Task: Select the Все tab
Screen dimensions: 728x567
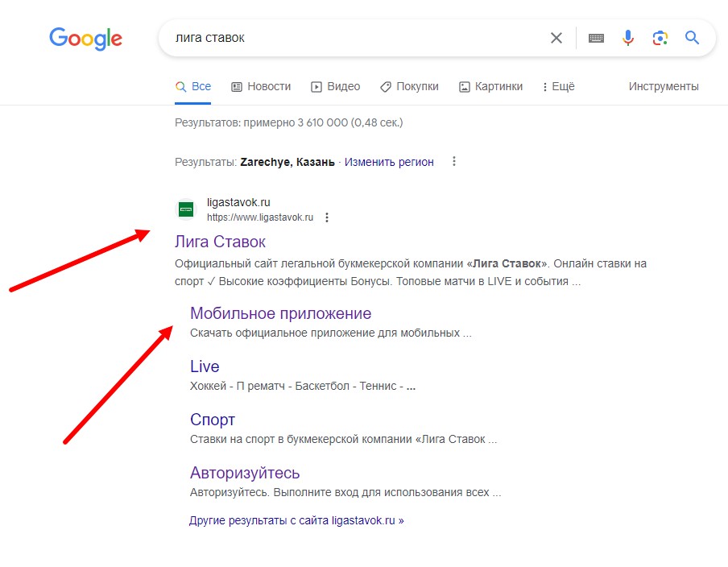Action: coord(193,86)
